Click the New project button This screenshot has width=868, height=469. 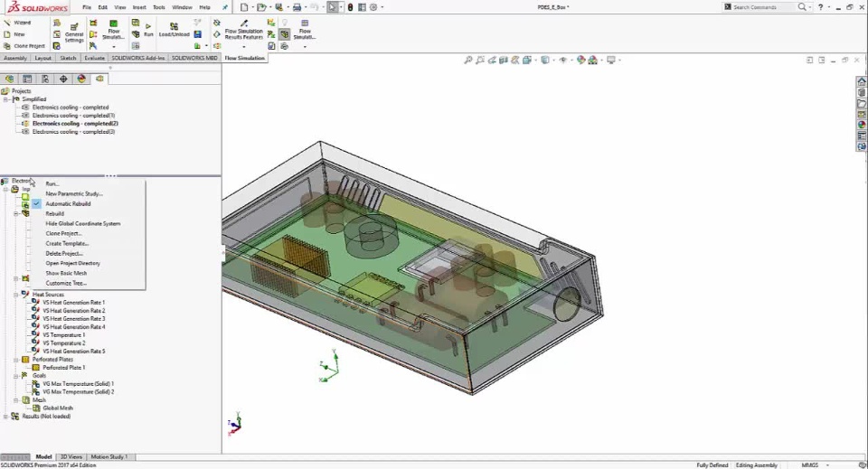point(14,34)
